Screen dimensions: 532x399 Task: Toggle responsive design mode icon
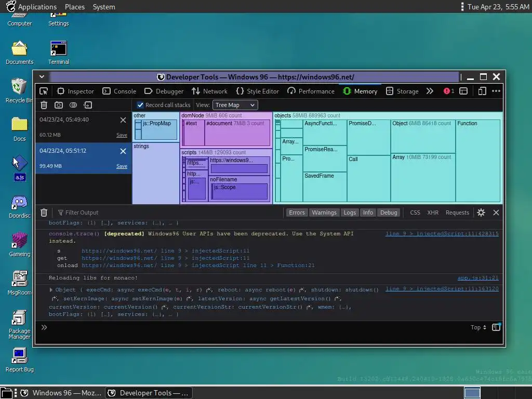[x=482, y=91]
